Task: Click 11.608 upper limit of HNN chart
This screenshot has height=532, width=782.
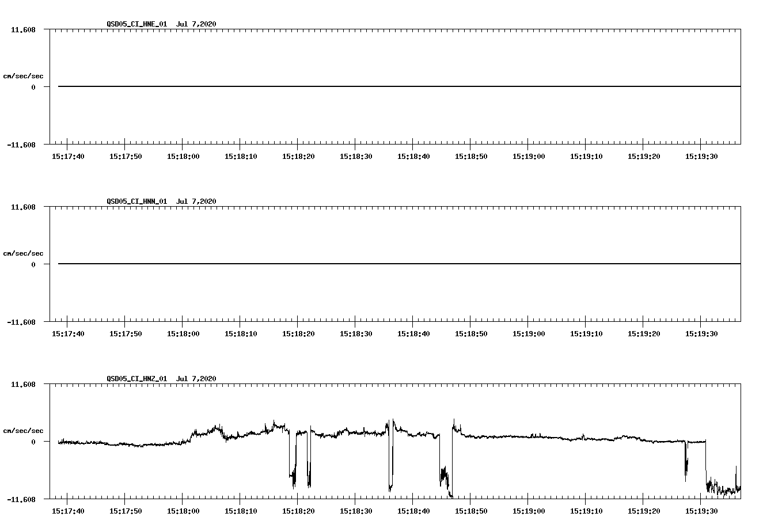Action: 23,207
